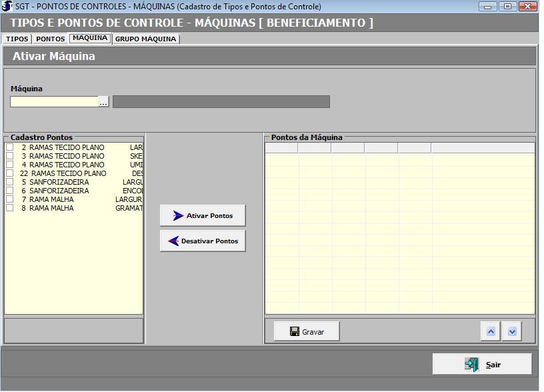
Task: Enable checkbox for item 8 RAMA MALHA
Action: [x=10, y=208]
